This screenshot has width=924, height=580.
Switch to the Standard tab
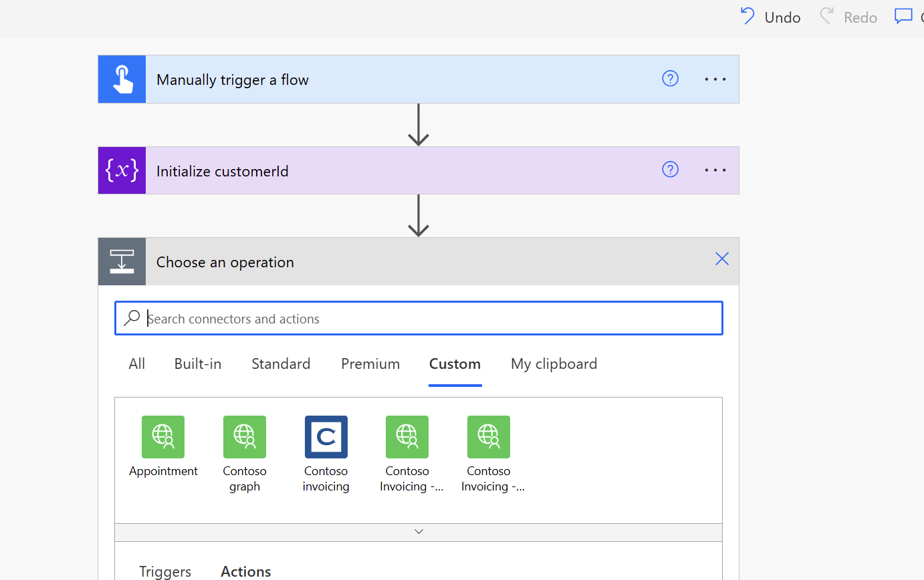pos(281,364)
